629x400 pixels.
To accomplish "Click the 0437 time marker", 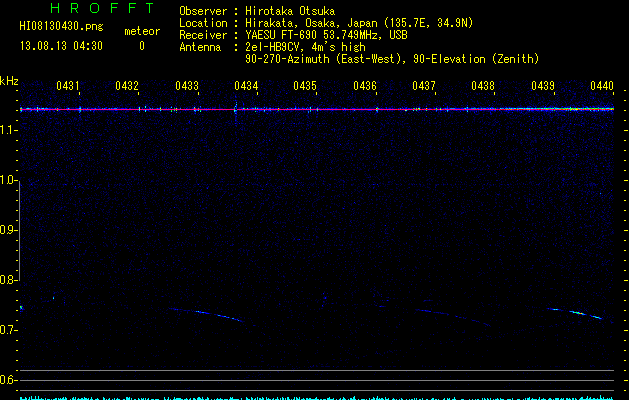I will pos(424,86).
